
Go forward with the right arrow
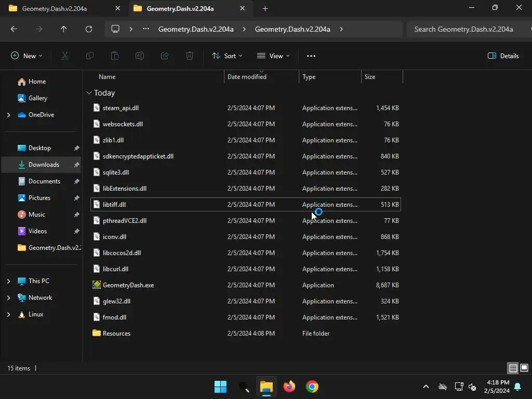(39, 29)
